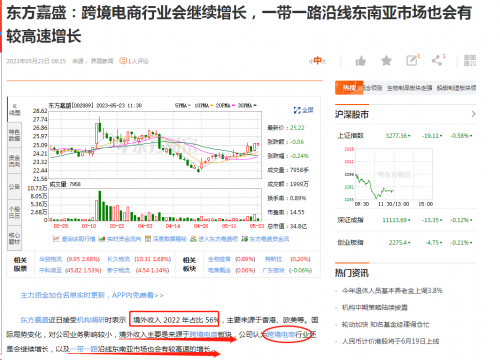Viewport: 500px width, 360px height.
Task: Click the thumbs-up like icon
Action: 360,61
